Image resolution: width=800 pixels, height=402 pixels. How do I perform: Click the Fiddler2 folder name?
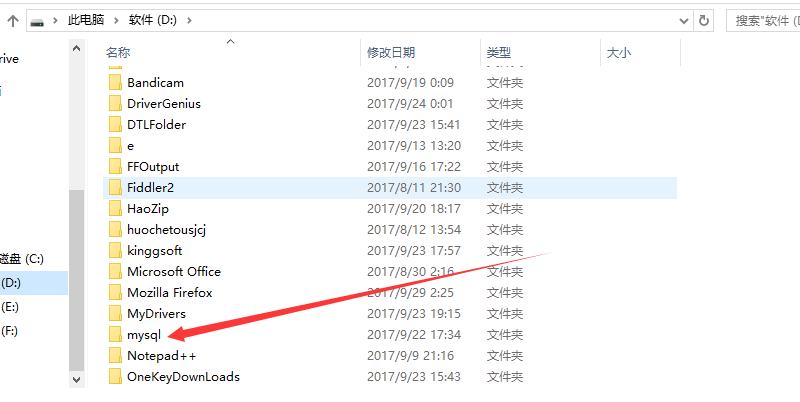click(x=151, y=188)
